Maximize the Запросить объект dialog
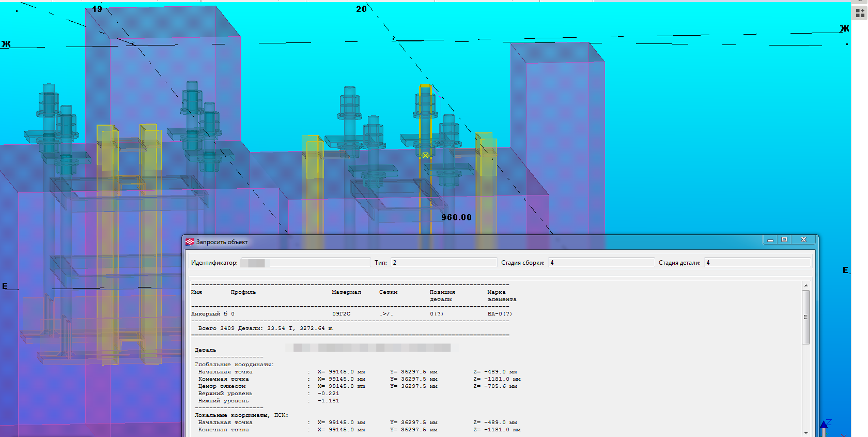Screen dimensions: 868x437 click(x=784, y=240)
